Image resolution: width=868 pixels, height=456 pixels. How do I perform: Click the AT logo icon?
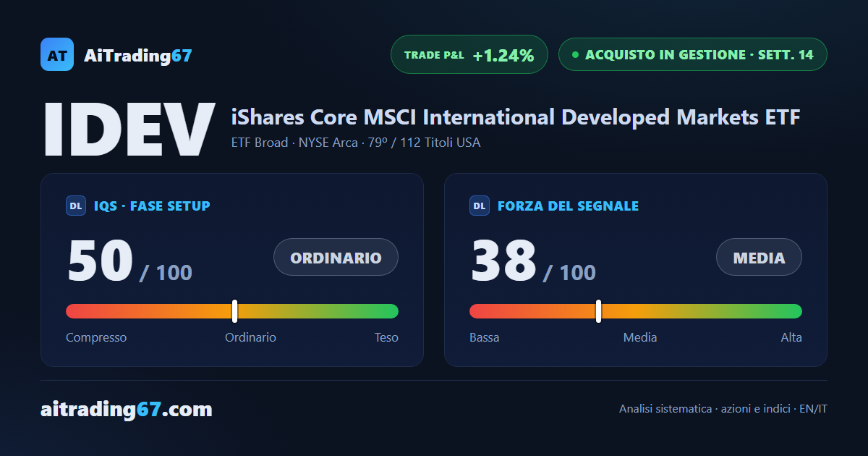point(57,54)
